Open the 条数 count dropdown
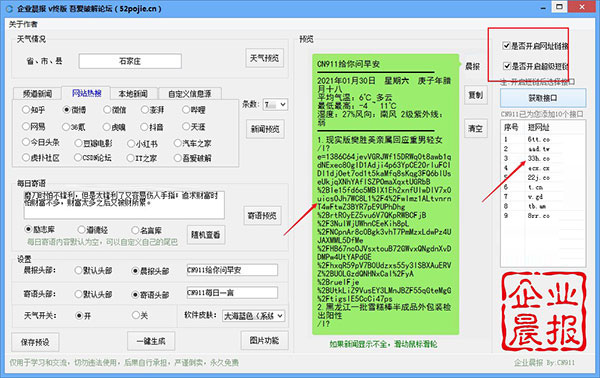The height and width of the screenshot is (378, 600). [275, 104]
